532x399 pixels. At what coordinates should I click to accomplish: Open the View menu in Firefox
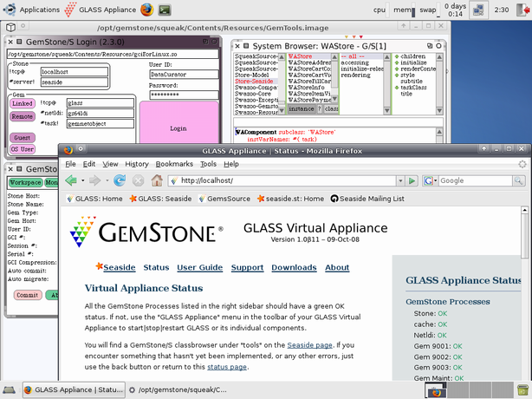point(110,164)
